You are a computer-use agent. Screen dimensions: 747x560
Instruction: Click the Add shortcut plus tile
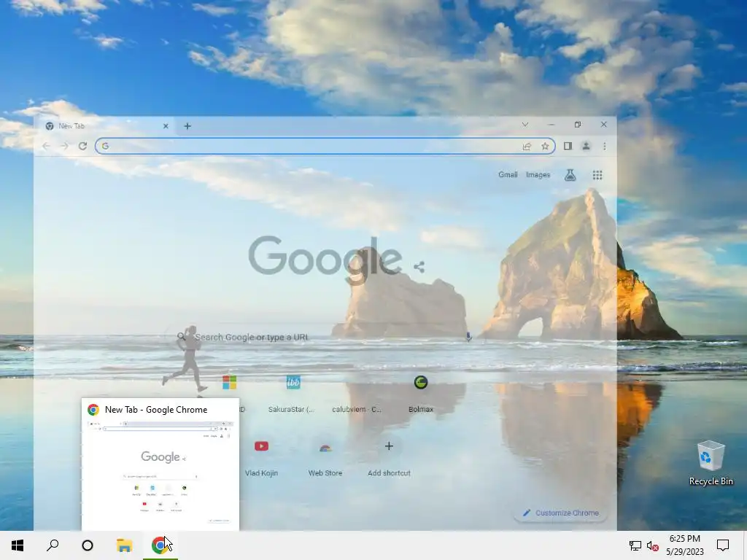(390, 457)
